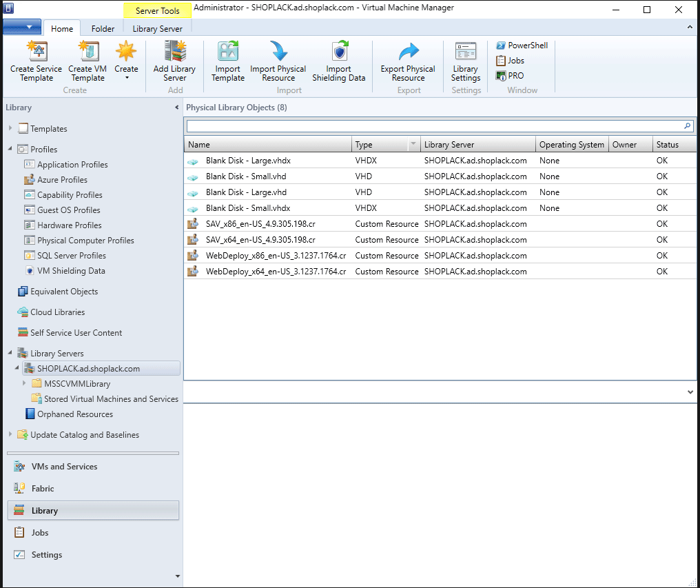Switch to the Jobs workspace
The height and width of the screenshot is (588, 700).
[93, 533]
